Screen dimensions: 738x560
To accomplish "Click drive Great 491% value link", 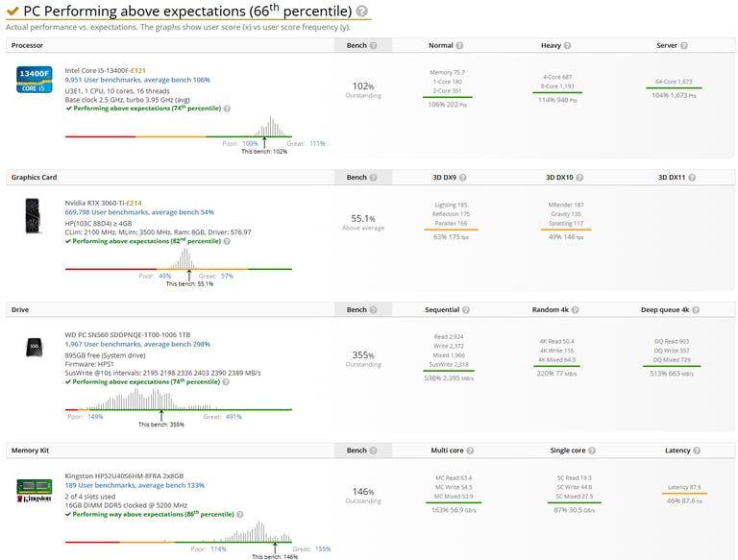I will [x=234, y=417].
